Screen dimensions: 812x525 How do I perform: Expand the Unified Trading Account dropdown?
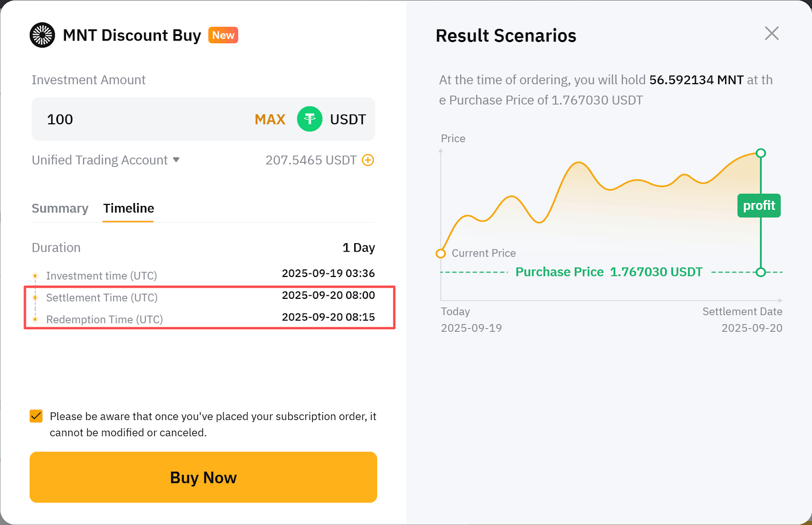[x=100, y=160]
